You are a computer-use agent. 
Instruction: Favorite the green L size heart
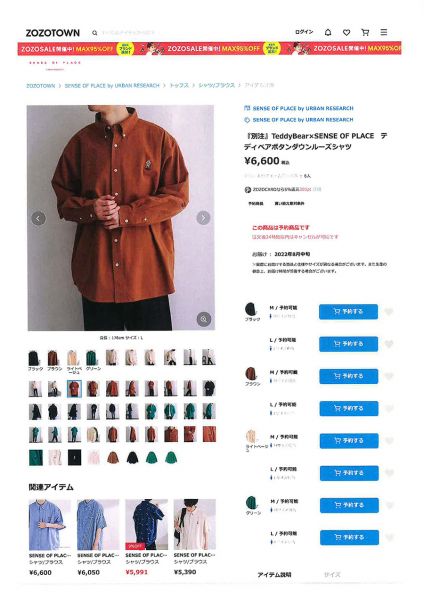coord(390,538)
